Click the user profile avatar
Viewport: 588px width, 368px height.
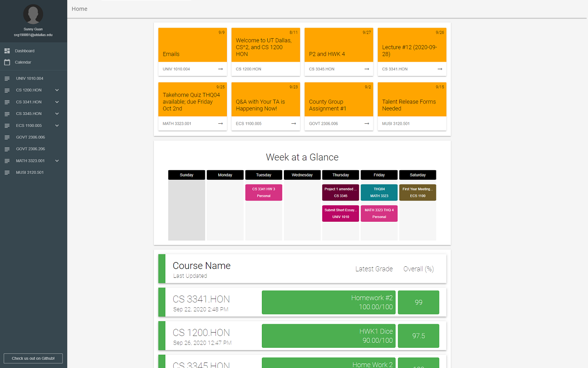[x=33, y=14]
